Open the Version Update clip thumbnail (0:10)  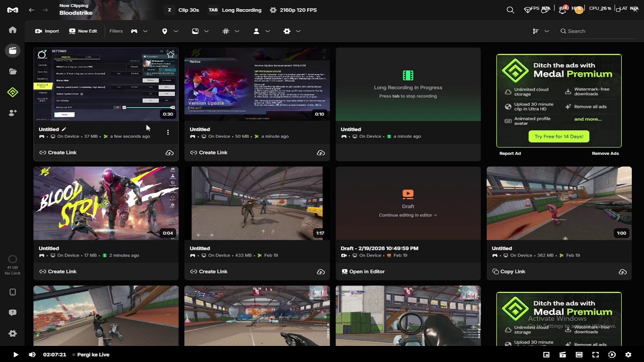coord(257,84)
